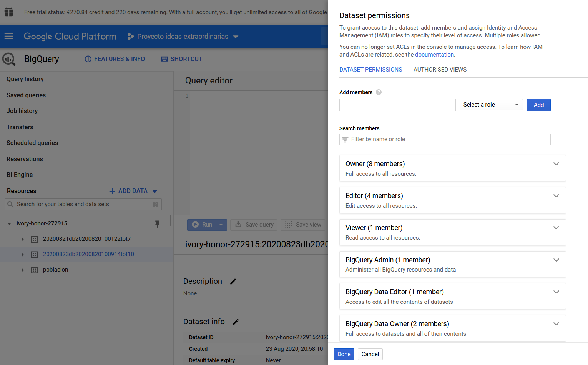Viewport: 588px width, 365px height.
Task: Click dataset icon beside poblacion
Action: [x=34, y=270]
